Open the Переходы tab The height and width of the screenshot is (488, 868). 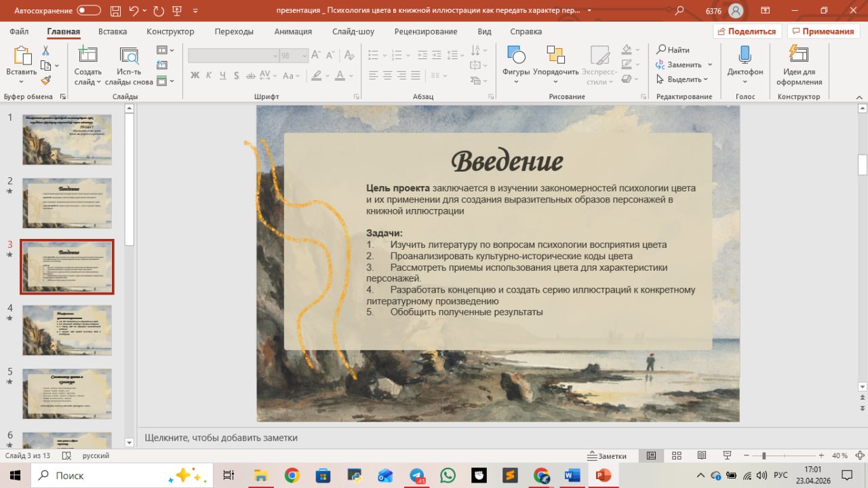click(x=234, y=31)
